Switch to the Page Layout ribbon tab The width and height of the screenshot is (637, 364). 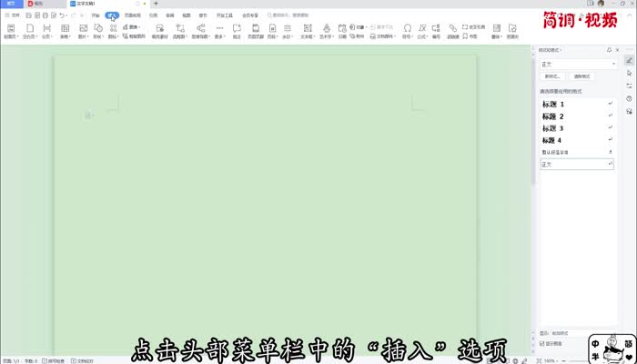(x=133, y=15)
